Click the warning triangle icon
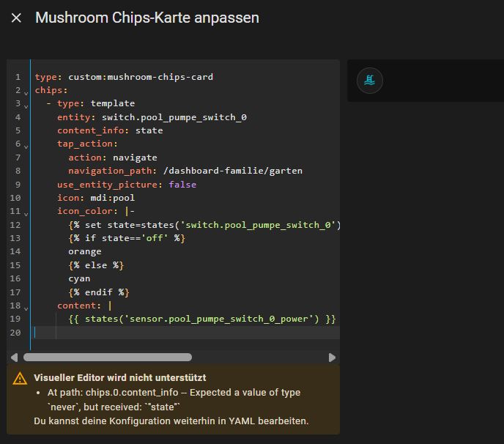This screenshot has width=504, height=444. point(20,378)
